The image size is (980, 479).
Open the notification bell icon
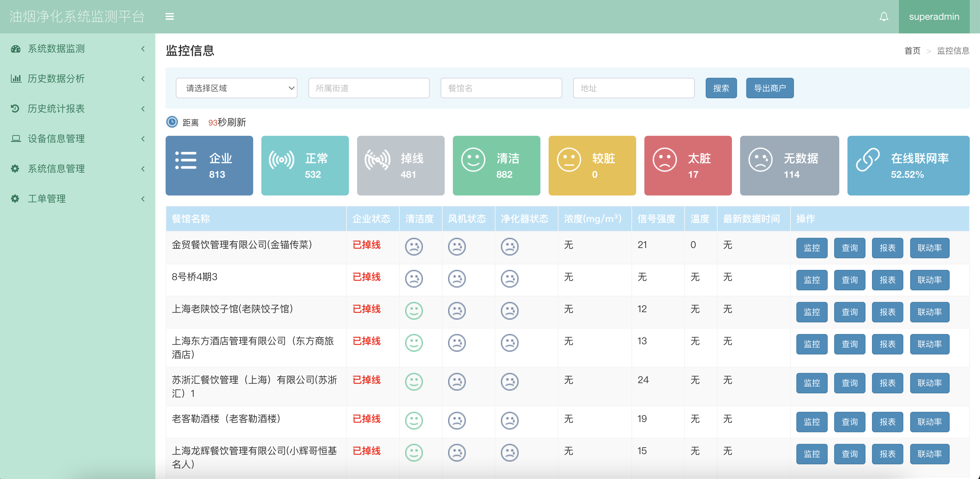click(x=884, y=16)
